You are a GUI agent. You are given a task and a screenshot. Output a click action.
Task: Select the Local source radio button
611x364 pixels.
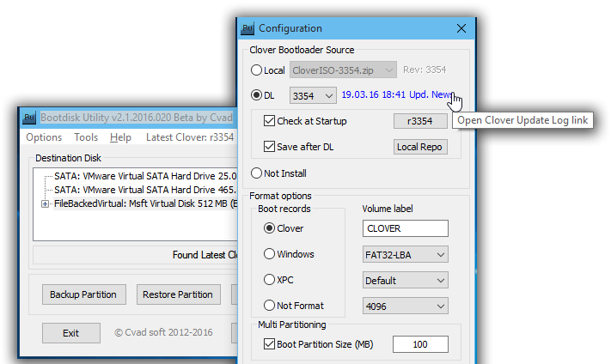pyautogui.click(x=256, y=70)
